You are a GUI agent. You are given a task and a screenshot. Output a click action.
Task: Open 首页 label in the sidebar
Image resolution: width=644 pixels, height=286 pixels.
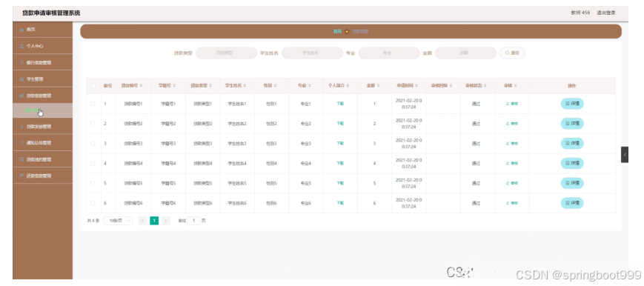(x=31, y=30)
